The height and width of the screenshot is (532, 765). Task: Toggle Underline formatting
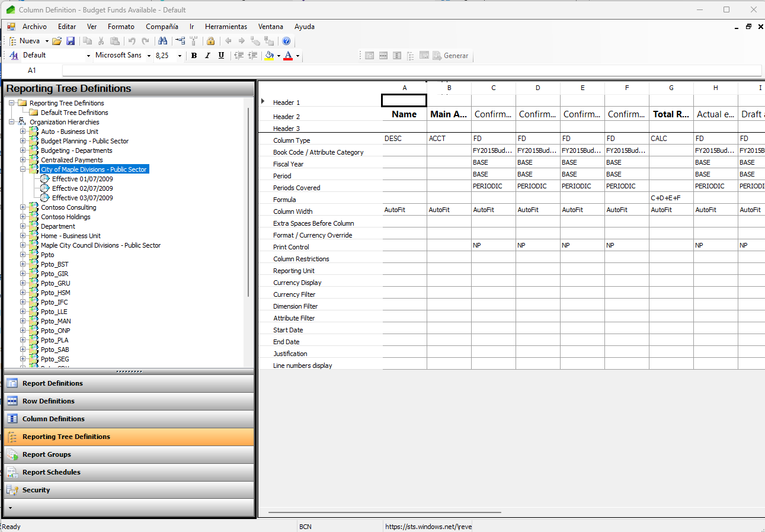pos(221,56)
